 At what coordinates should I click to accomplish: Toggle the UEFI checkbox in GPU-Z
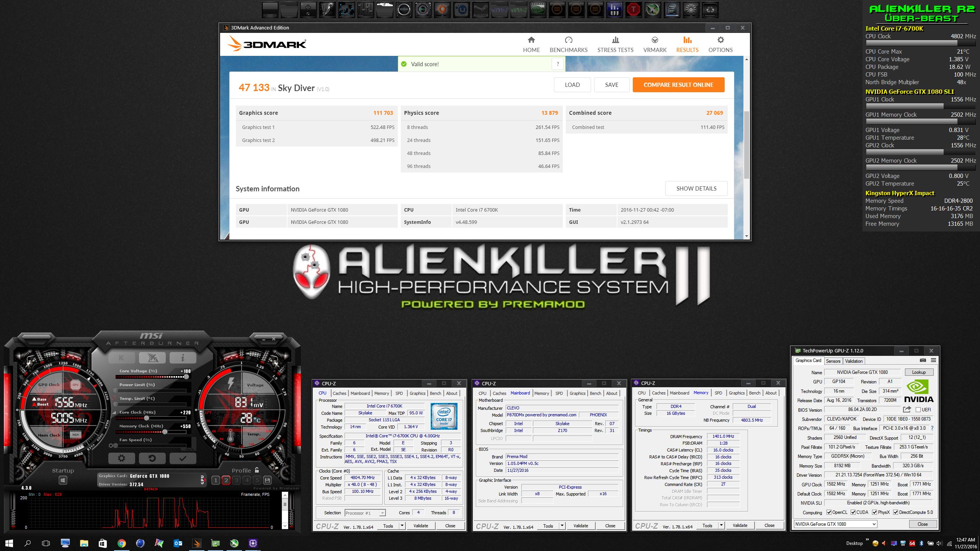click(918, 409)
